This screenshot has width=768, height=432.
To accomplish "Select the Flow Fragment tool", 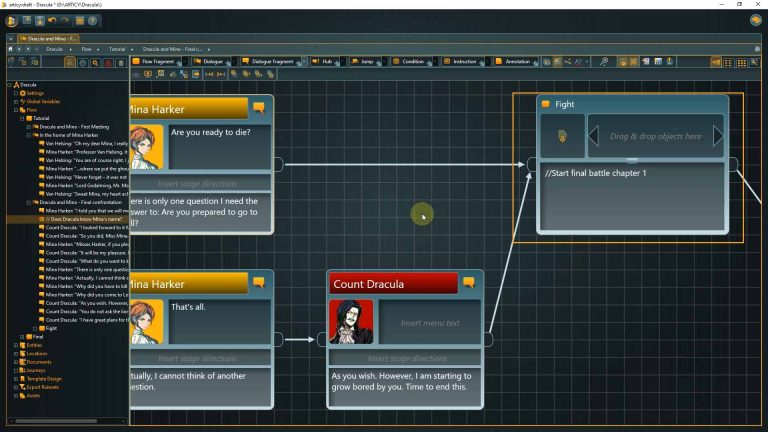I will pos(154,61).
